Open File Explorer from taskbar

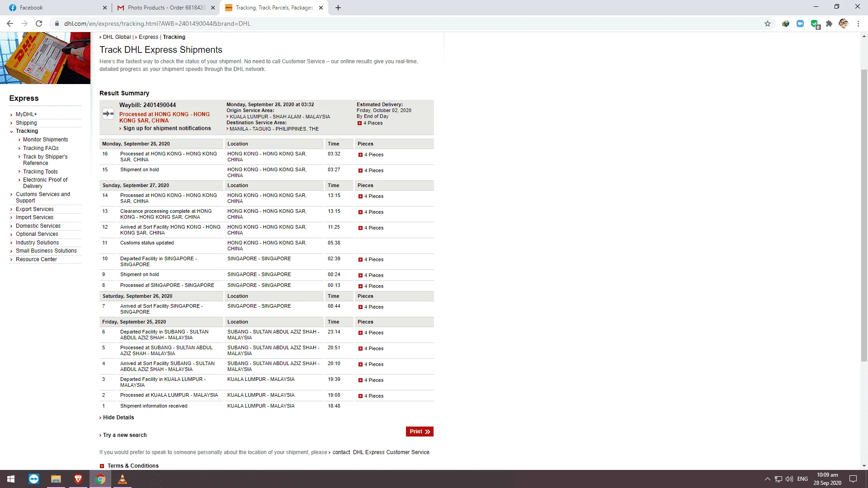[x=56, y=479]
